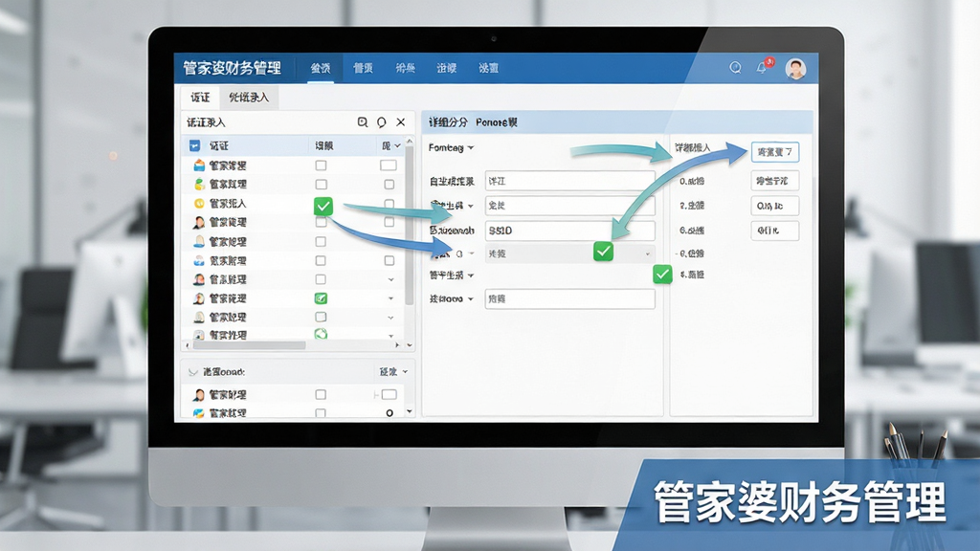Click the app title "管家婆财务管理" in header

point(232,68)
